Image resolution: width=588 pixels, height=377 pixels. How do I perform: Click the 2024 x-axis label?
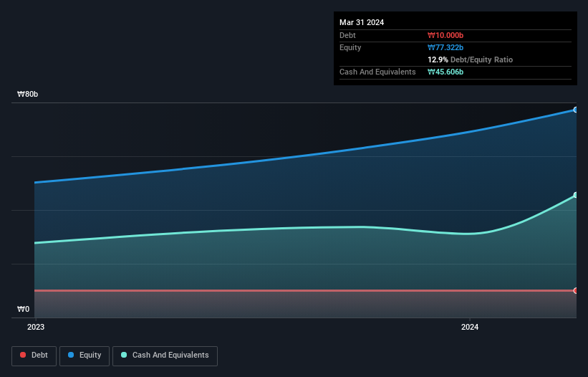click(x=470, y=327)
